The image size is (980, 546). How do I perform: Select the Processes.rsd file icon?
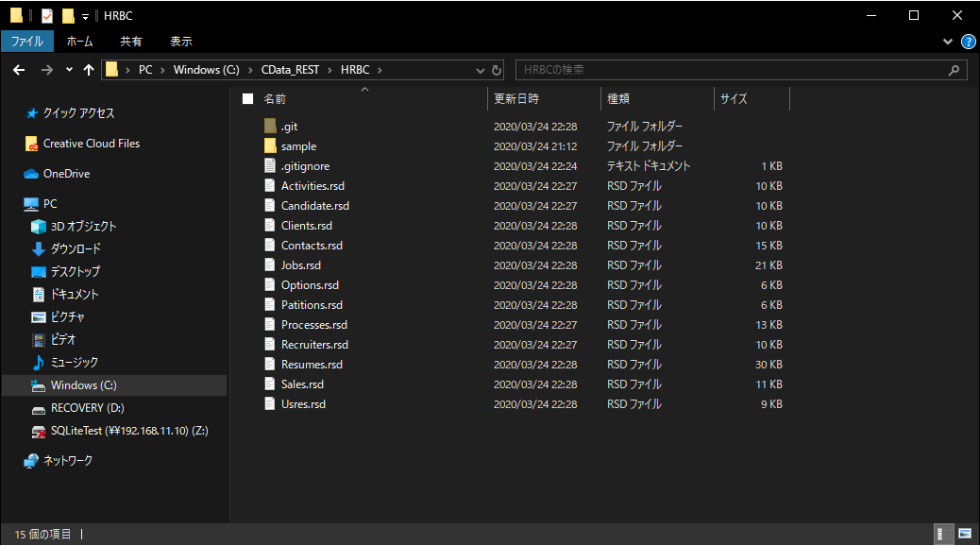point(270,325)
